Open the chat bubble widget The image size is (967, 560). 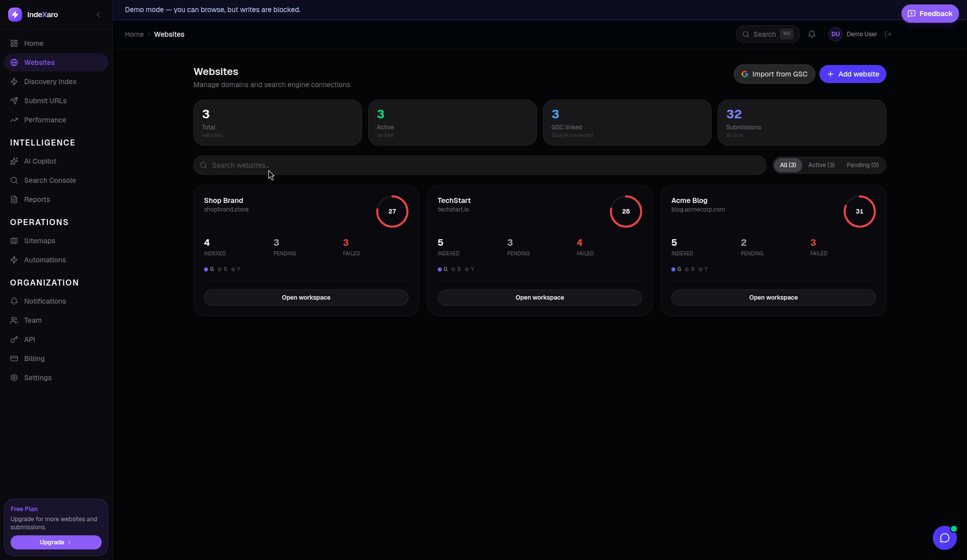point(945,538)
